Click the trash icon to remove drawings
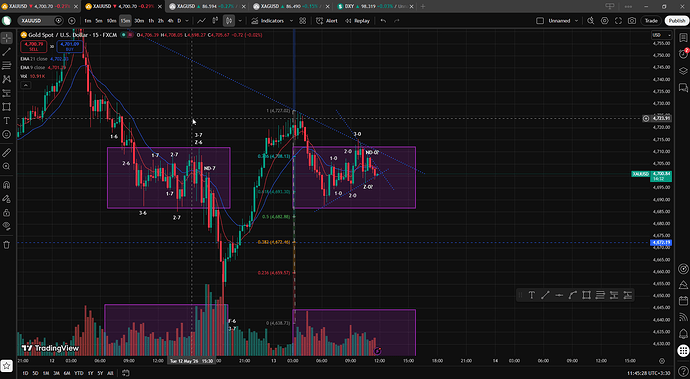 (x=7, y=245)
